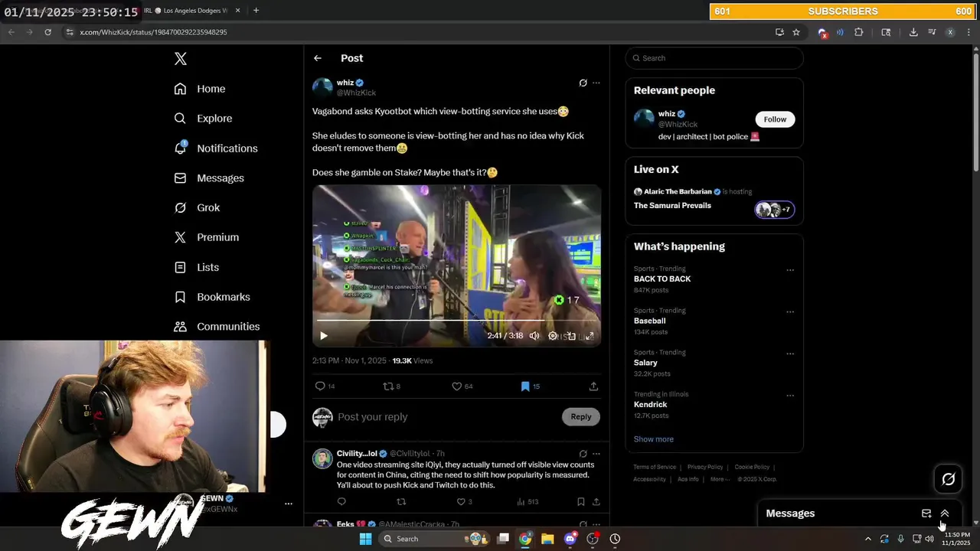Open whiz's profile avatar on the post
Screen dimensions: 980x551
click(x=322, y=87)
